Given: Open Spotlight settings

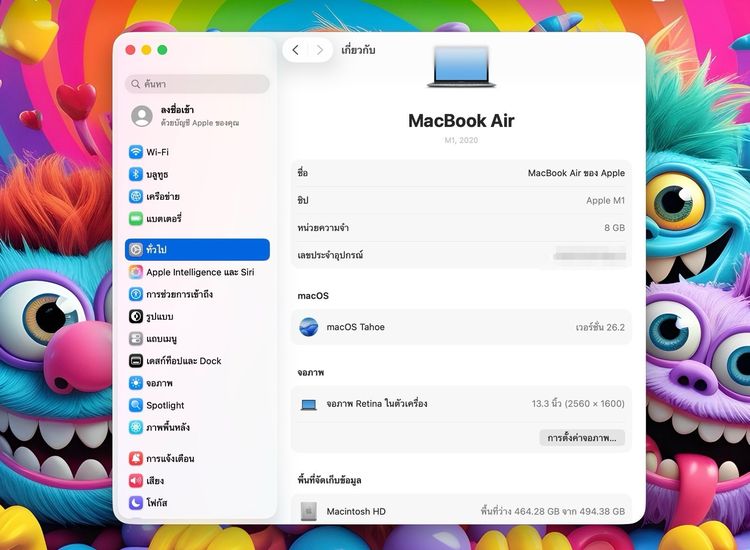Looking at the screenshot, I should coord(197,405).
